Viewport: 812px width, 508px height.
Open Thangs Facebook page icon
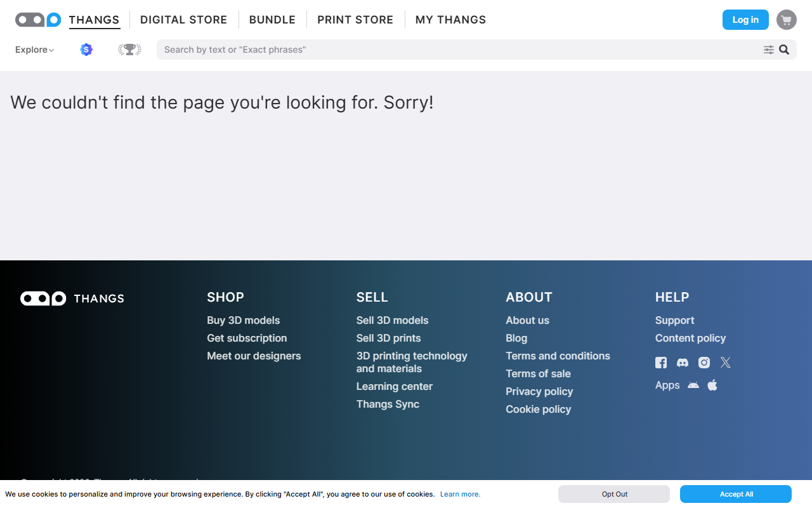coord(661,363)
